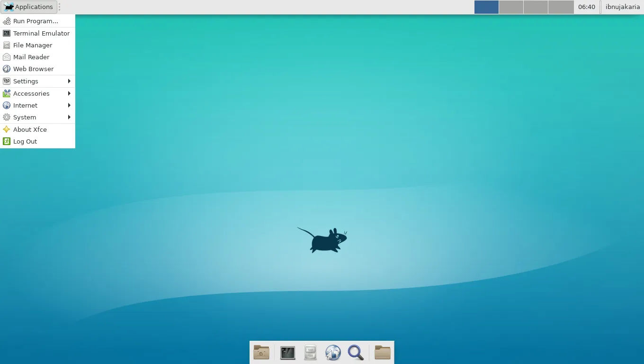
Task: Launch Web Browser from the Applications menu
Action: 37,69
